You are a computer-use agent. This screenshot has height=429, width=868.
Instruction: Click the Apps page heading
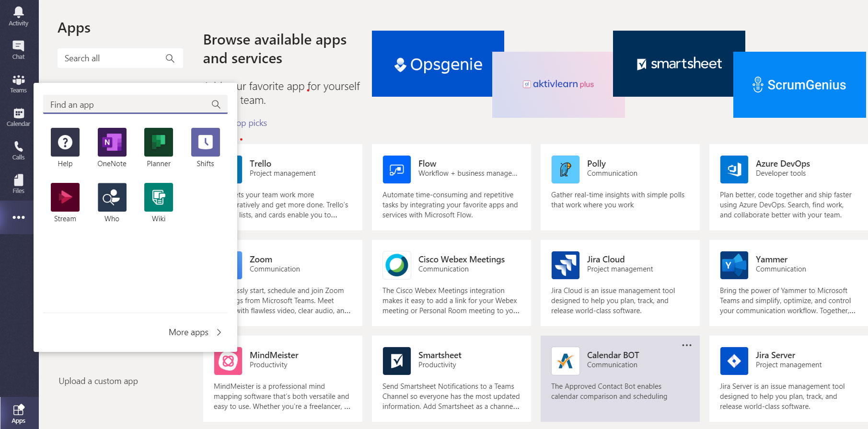coord(74,28)
